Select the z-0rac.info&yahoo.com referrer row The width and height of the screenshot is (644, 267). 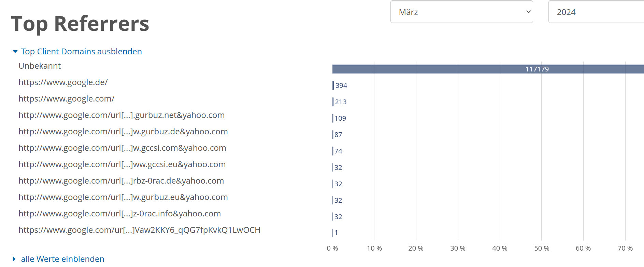(x=120, y=214)
